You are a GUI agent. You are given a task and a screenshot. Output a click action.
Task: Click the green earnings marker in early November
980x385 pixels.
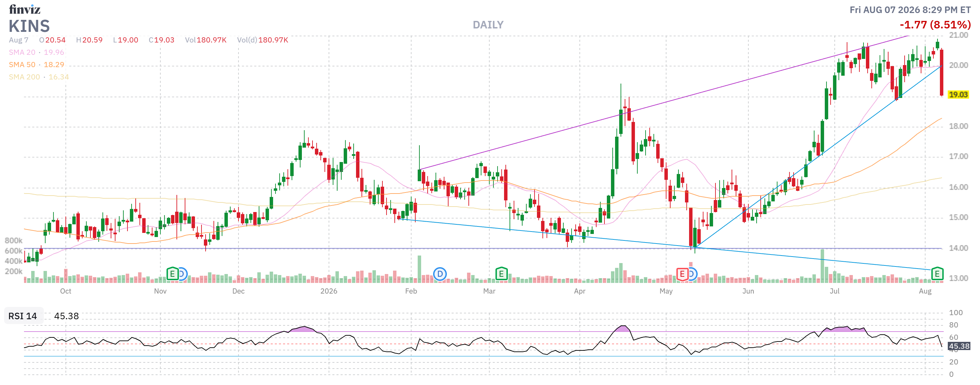click(x=172, y=274)
